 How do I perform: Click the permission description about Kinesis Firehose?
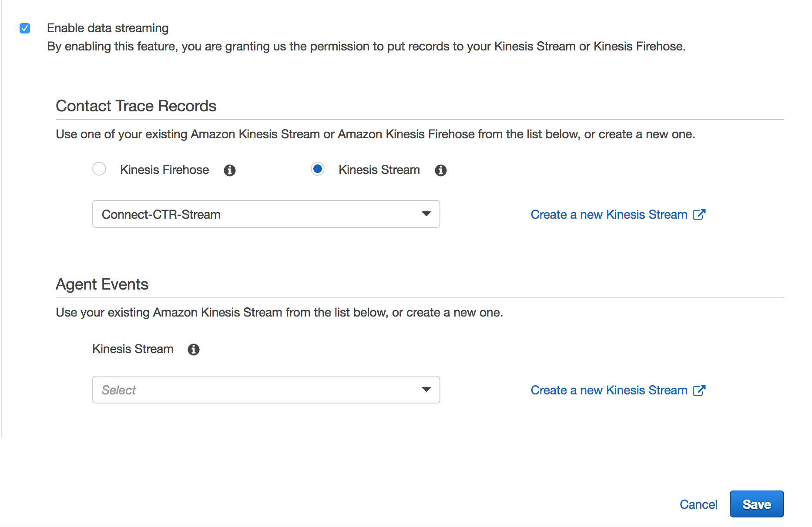coord(366,47)
